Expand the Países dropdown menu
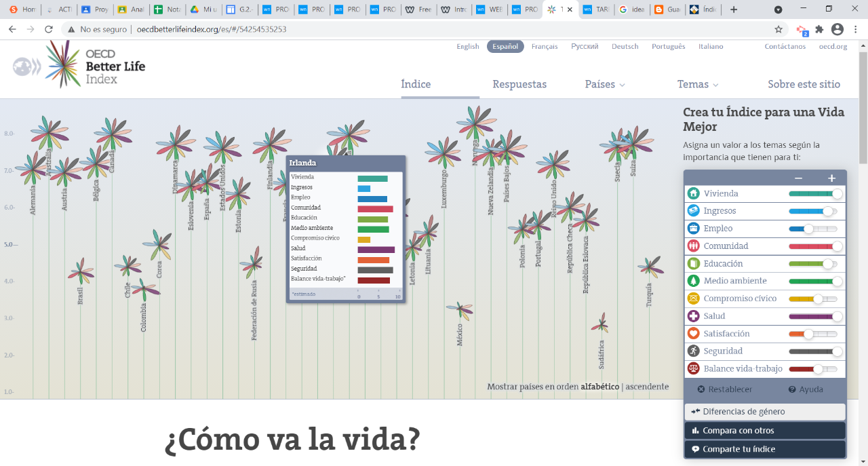The height and width of the screenshot is (466, 868). (x=605, y=85)
